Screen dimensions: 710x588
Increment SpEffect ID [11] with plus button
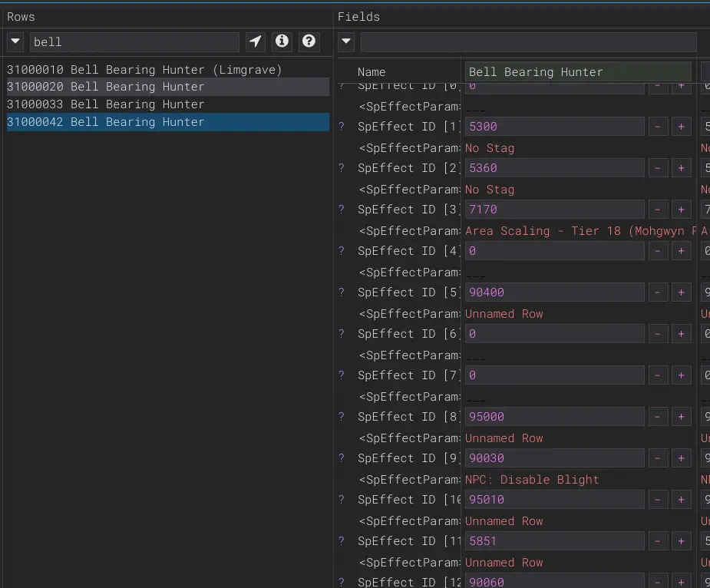pyautogui.click(x=681, y=541)
